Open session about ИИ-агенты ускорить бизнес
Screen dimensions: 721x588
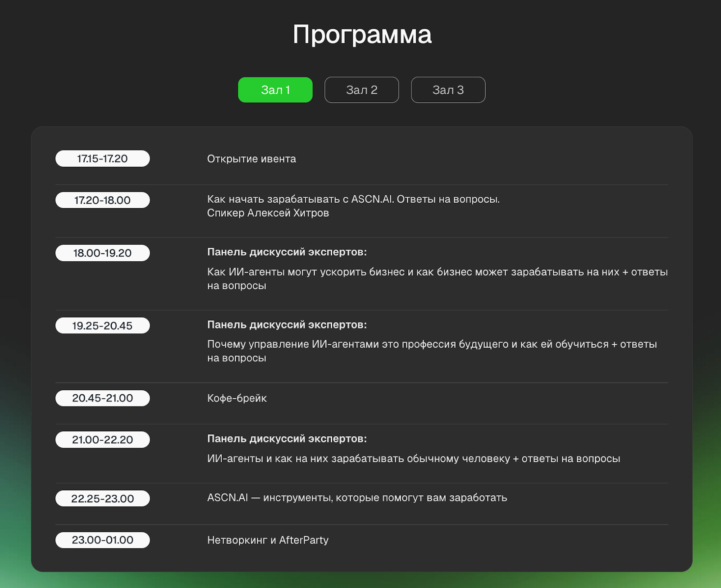click(x=437, y=272)
